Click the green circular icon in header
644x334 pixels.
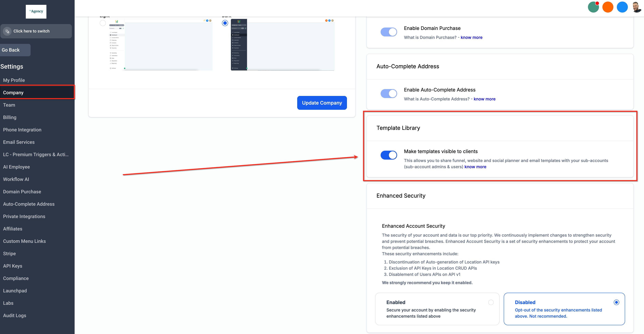click(x=593, y=7)
